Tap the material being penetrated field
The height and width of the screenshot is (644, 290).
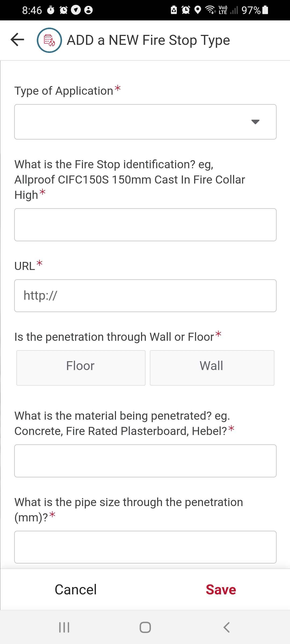[x=145, y=461]
